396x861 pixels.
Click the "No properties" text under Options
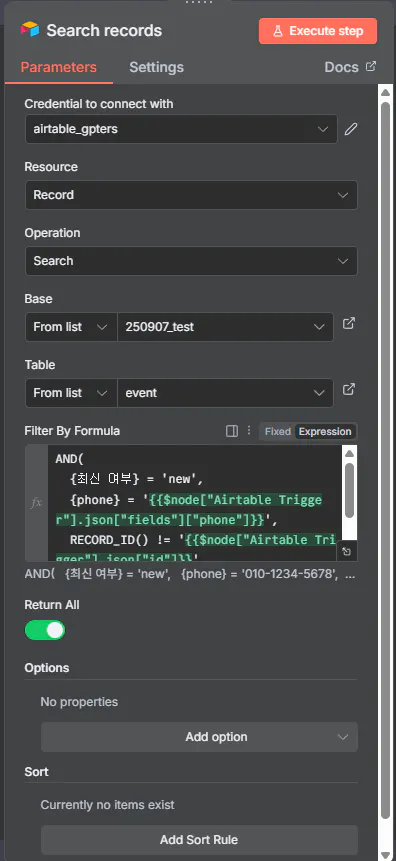(79, 702)
